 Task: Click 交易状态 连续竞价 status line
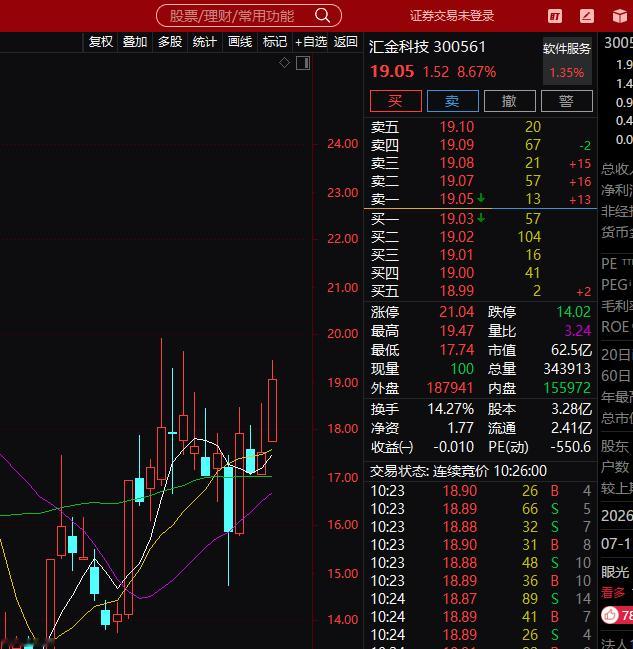(458, 471)
